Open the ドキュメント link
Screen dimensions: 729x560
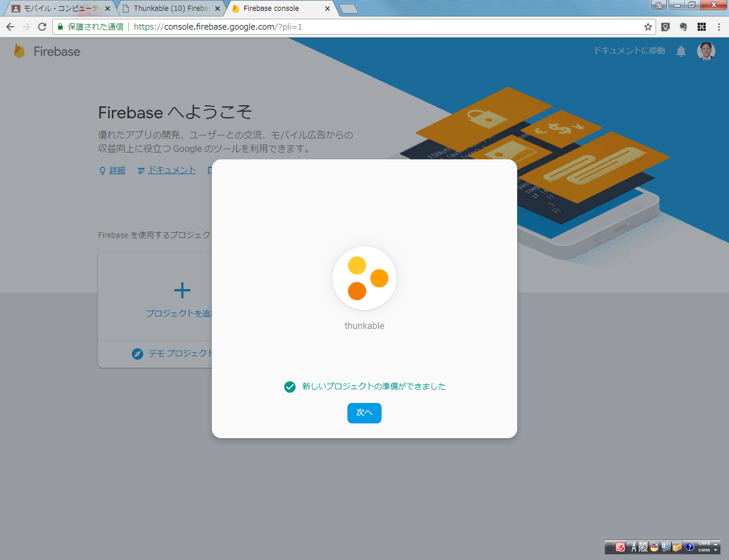(172, 170)
